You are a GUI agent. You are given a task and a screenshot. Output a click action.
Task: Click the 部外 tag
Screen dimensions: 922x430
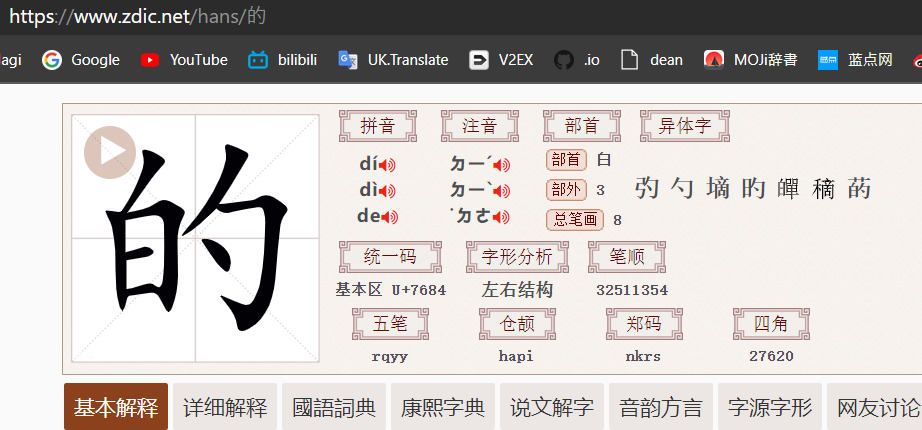pos(567,189)
